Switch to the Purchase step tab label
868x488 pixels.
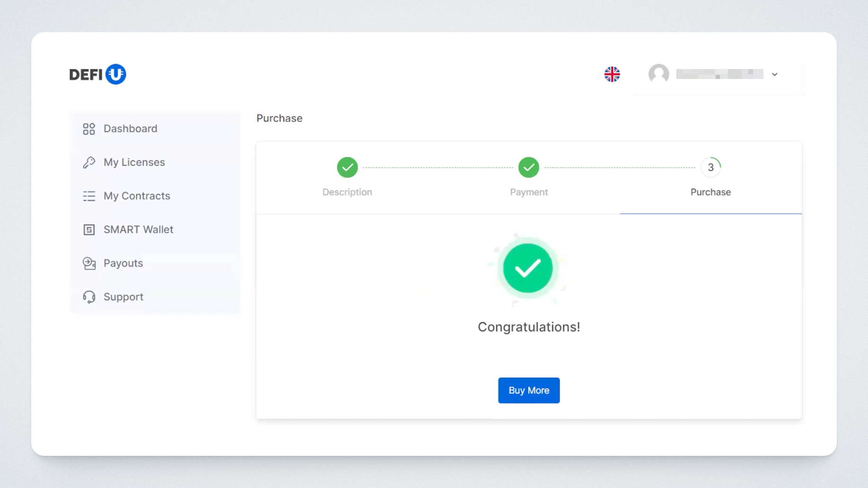pos(710,192)
